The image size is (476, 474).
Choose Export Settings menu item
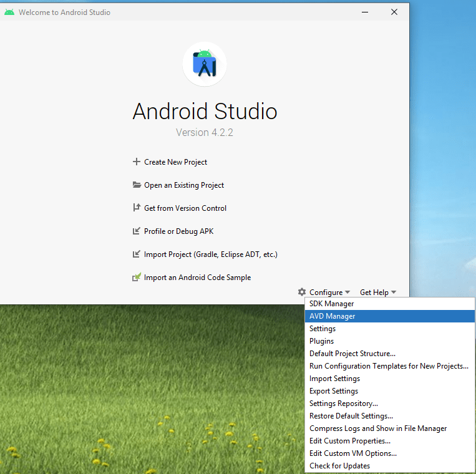[390, 391]
